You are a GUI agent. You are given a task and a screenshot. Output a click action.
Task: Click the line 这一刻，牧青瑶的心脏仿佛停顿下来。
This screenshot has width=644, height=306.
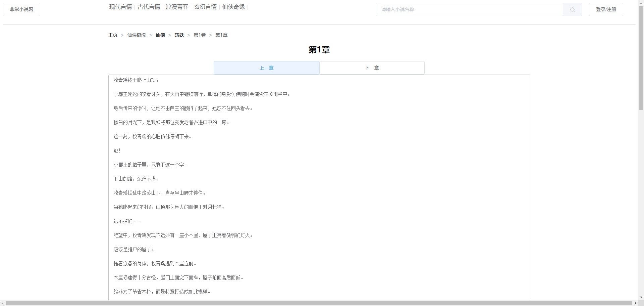pos(153,136)
